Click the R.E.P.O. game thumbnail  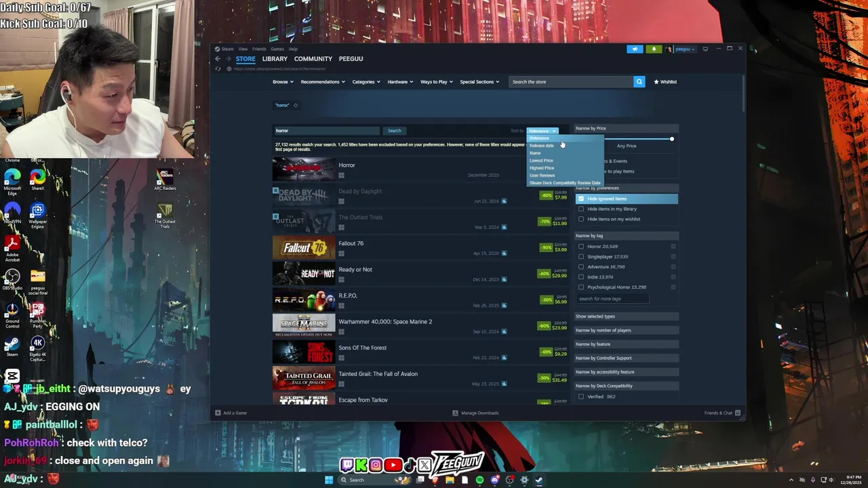304,300
